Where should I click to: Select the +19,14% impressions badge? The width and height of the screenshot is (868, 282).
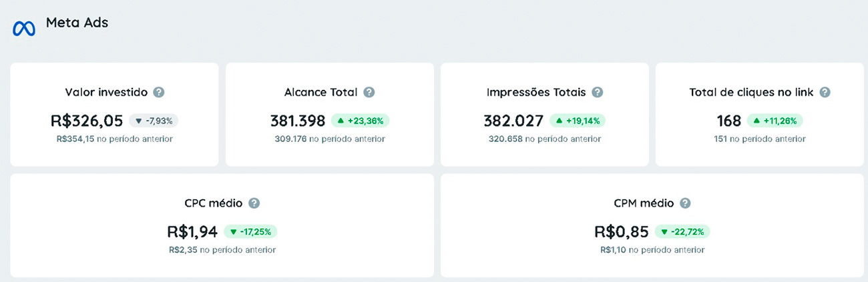[578, 121]
